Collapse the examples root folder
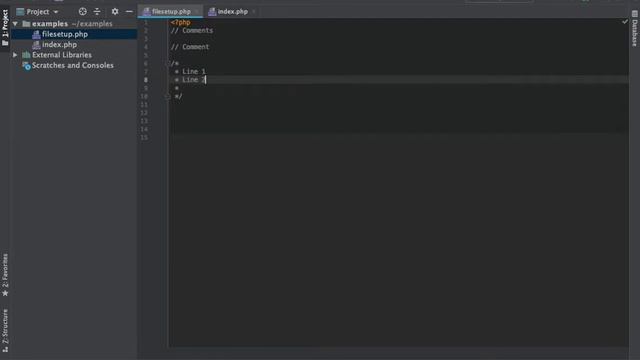The width and height of the screenshot is (640, 360). pyautogui.click(x=15, y=24)
